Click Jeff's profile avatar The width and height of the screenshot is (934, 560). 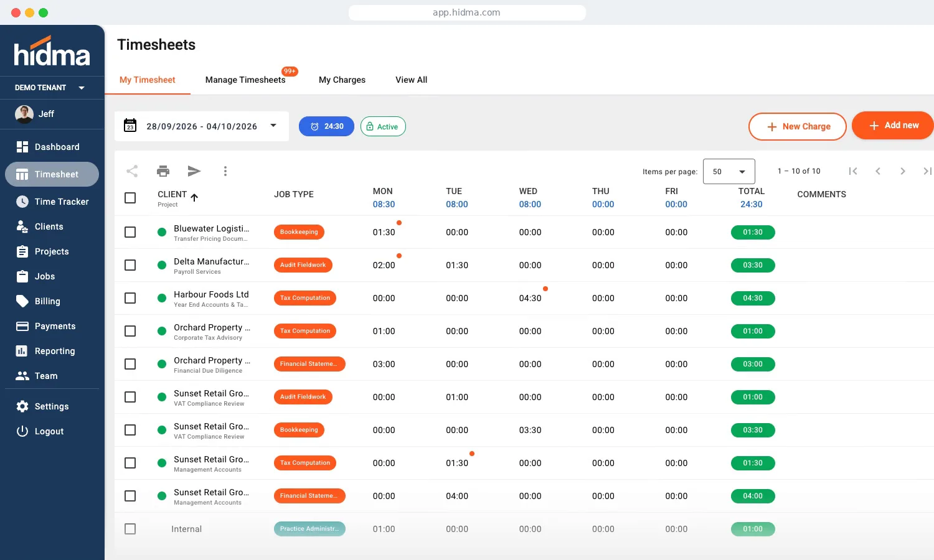tap(24, 114)
